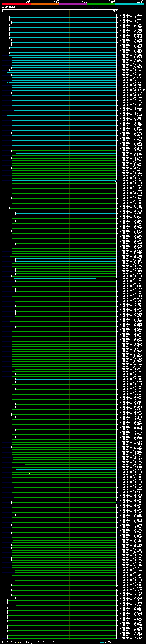The image size is (146, 644).
Task: Select hit label UniRef100_A5BUU4
Action: click(x=131, y=40)
